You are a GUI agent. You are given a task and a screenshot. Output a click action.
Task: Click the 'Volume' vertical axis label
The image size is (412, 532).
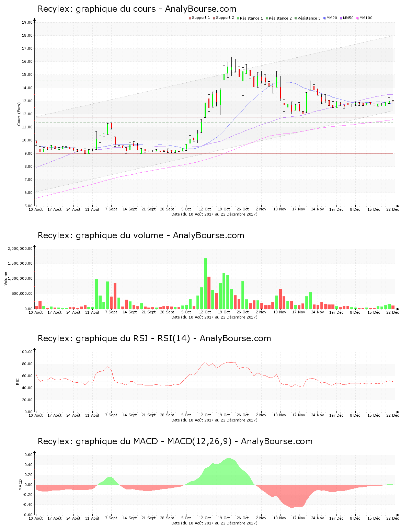point(6,279)
